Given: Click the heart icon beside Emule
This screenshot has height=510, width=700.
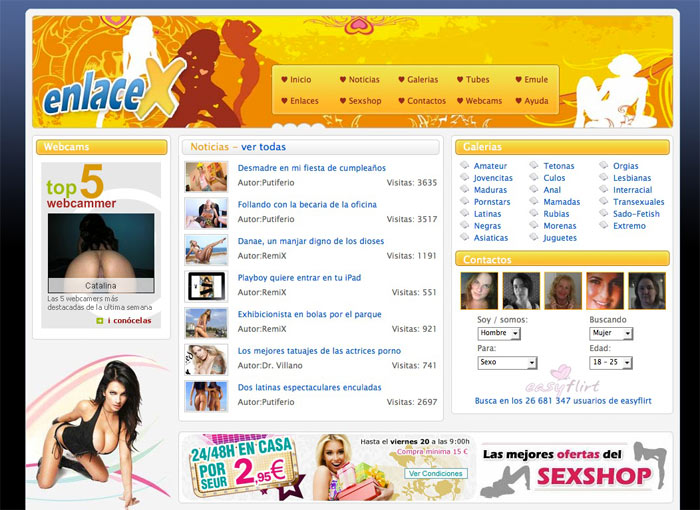Looking at the screenshot, I should (x=518, y=79).
